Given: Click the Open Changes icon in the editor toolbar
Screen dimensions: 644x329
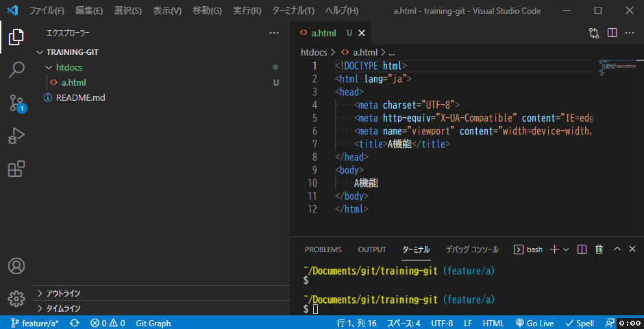Looking at the screenshot, I should pos(594,34).
